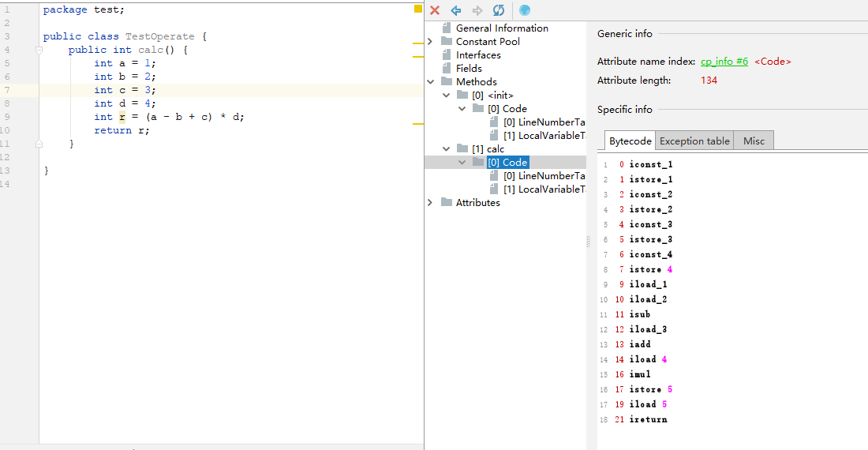Click gutter line number 7
Screen dimensions: 868x450
[x=6, y=90]
